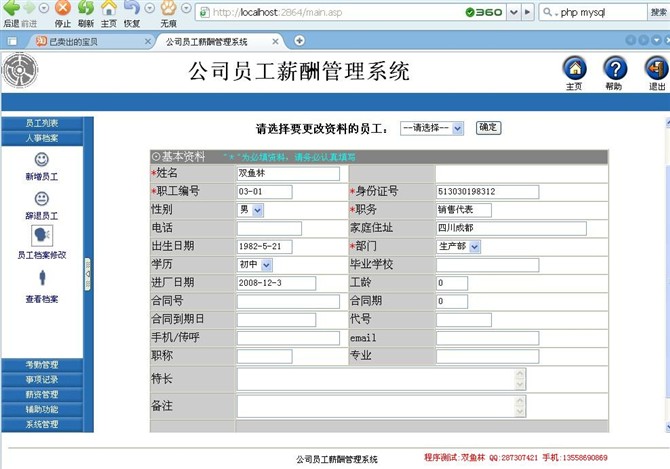Open 员工档案修改 from the sidebar icon

tap(42, 235)
